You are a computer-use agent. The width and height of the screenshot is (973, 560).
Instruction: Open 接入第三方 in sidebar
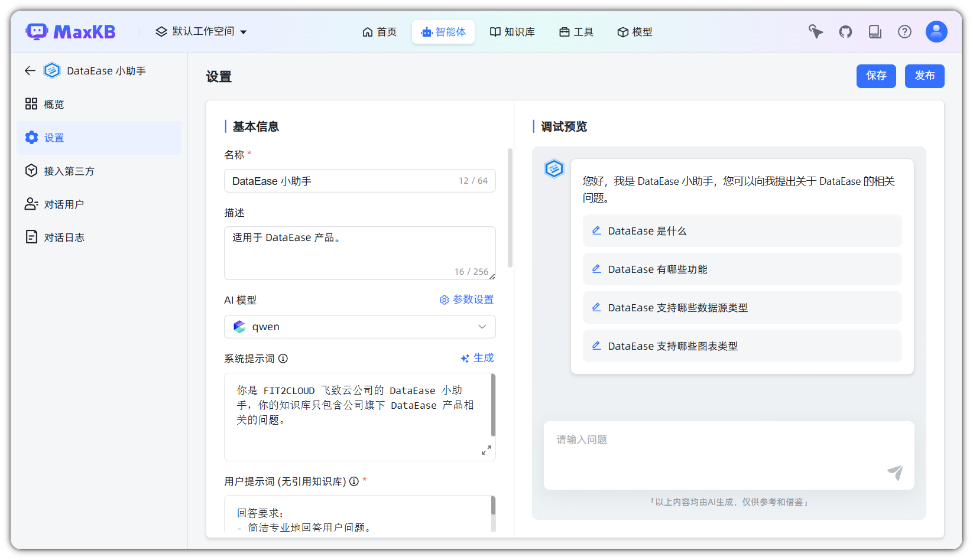(x=99, y=171)
